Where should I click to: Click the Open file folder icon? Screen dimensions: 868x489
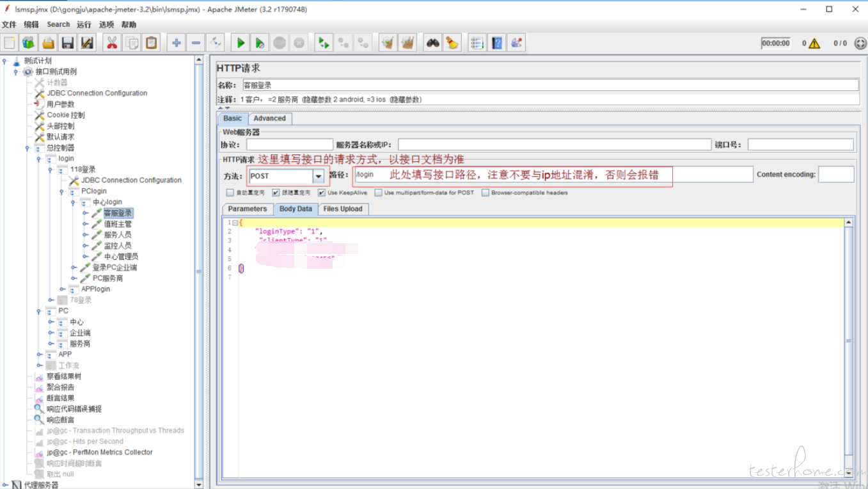[48, 43]
